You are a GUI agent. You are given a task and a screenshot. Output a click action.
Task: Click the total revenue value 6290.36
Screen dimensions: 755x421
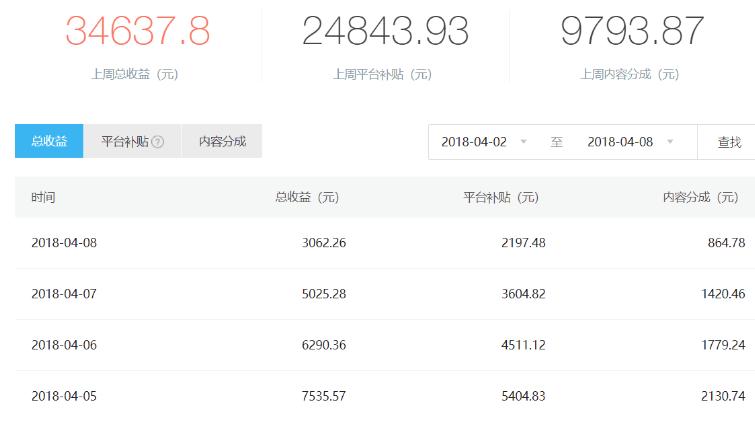pos(324,345)
